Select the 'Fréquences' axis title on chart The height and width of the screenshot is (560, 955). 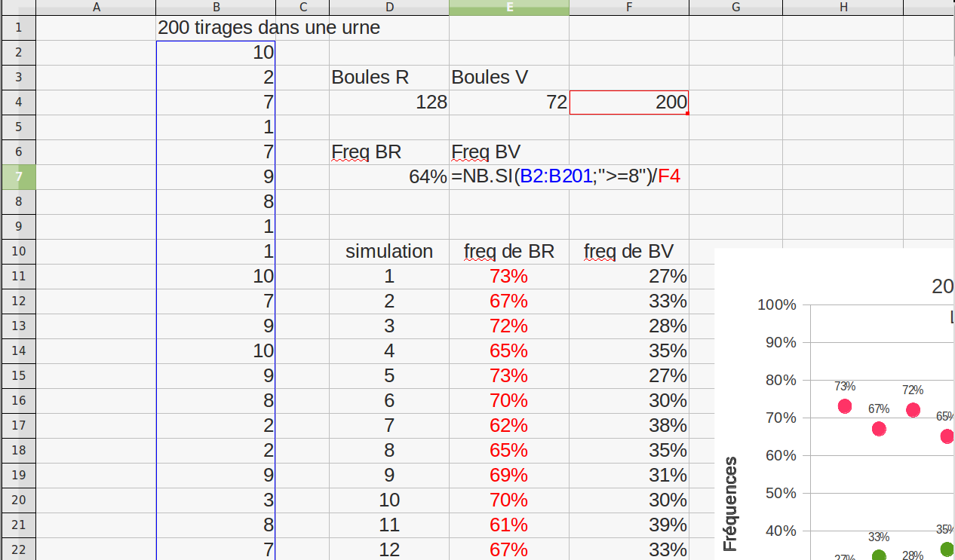(x=730, y=503)
